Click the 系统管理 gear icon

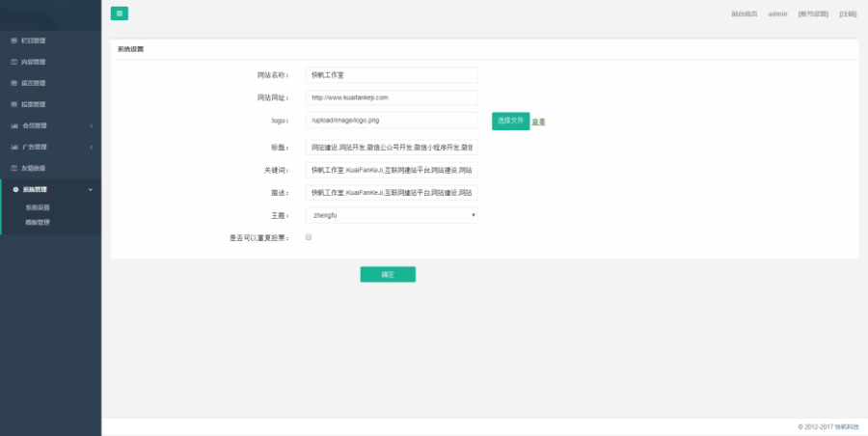click(15, 189)
